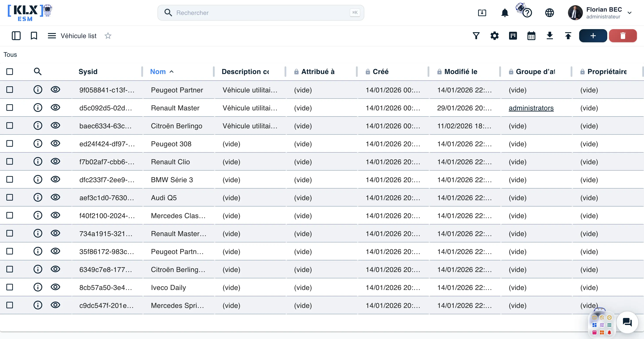
Task: Show info for Renault Master (Sysid d5c092d5)
Action: tap(38, 108)
